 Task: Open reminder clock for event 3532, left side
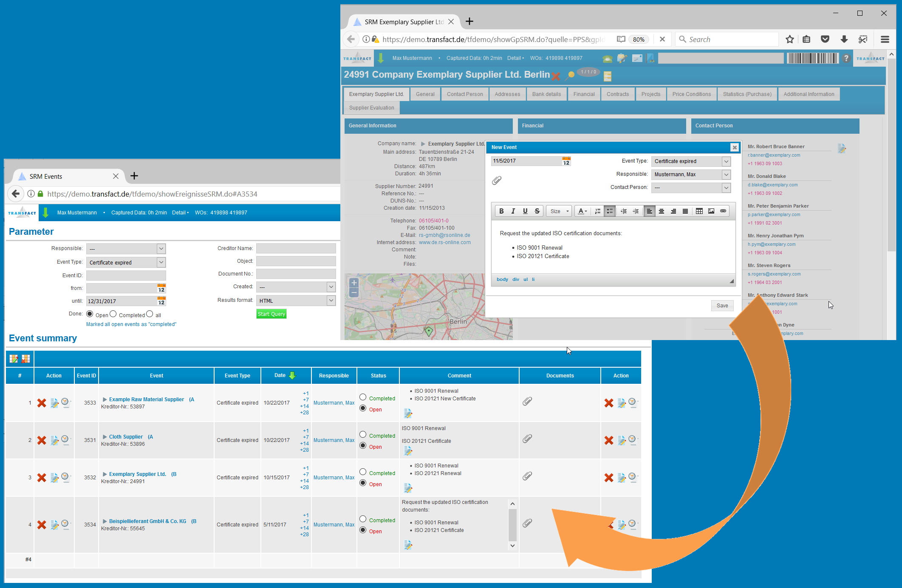pos(65,477)
